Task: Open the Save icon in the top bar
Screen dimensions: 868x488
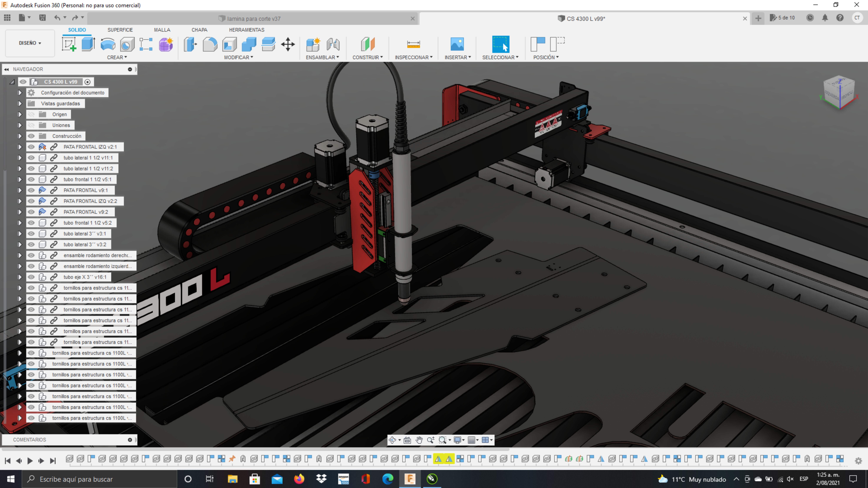Action: coord(42,18)
